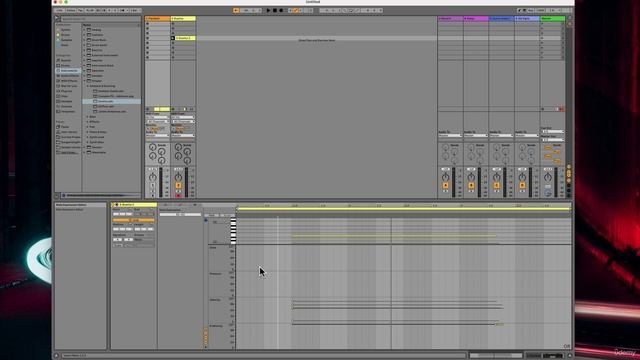
Task: Select the magenta A return track header
Action: coord(450,19)
